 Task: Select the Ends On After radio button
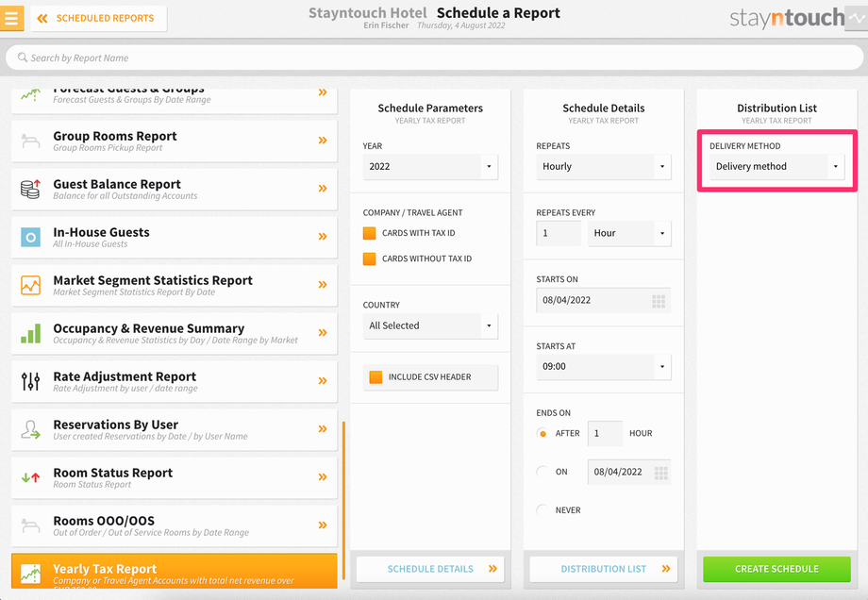click(x=542, y=433)
